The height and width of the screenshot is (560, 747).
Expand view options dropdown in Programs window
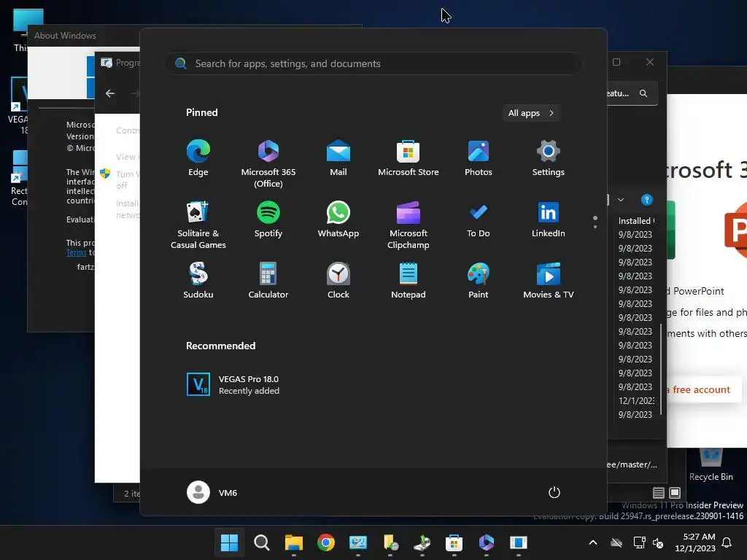(x=621, y=200)
